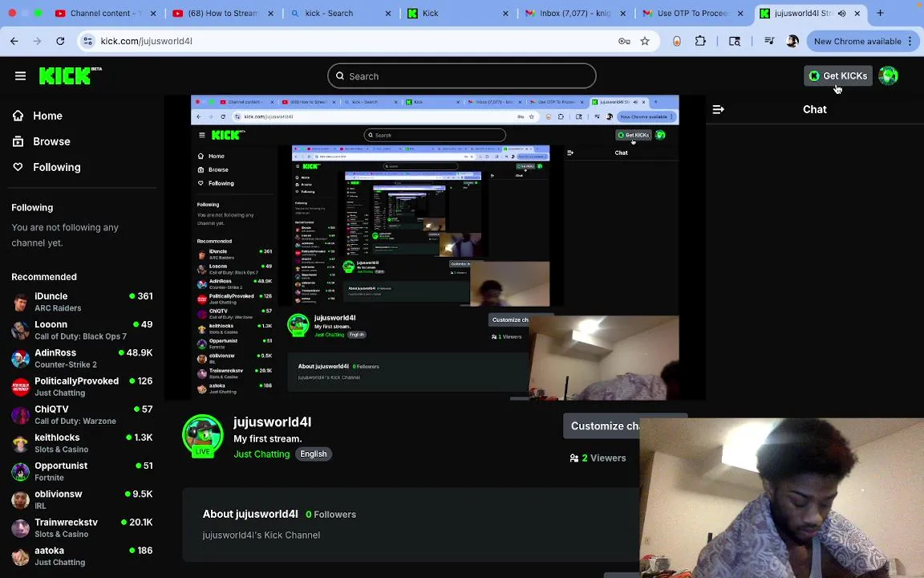This screenshot has width=924, height=578.
Task: Click the jujusworld4l channel name
Action: click(x=272, y=422)
